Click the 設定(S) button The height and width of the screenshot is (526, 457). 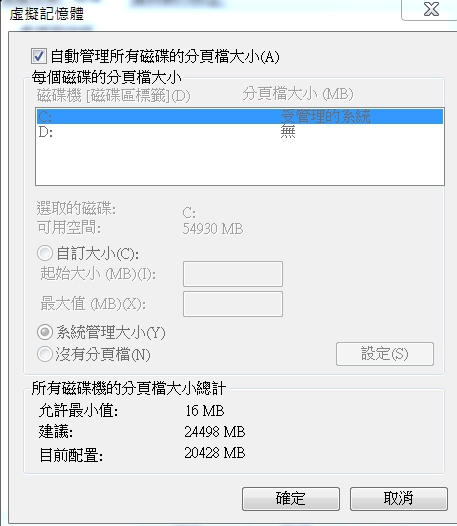tap(385, 354)
